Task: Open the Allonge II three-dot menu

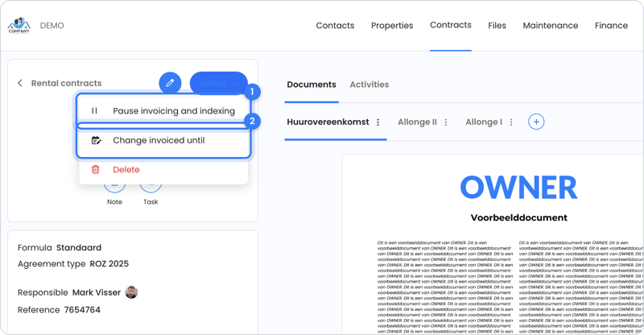Action: pos(446,122)
